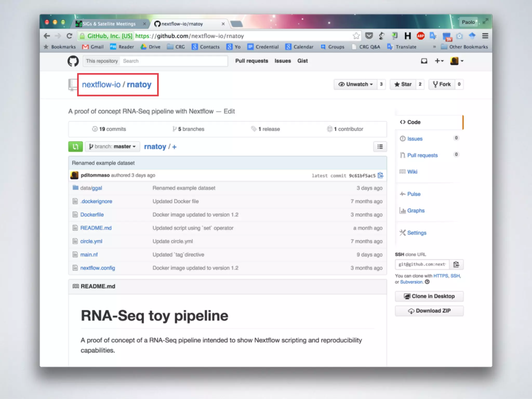This screenshot has height=399, width=532.
Task: Edit the repository description
Action: (229, 111)
